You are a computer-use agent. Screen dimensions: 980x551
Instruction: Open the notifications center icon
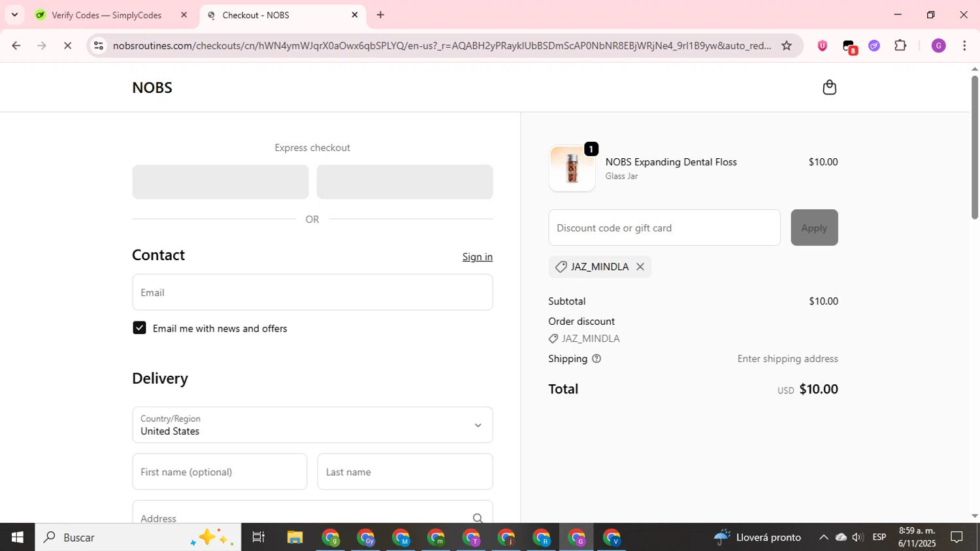pyautogui.click(x=957, y=537)
